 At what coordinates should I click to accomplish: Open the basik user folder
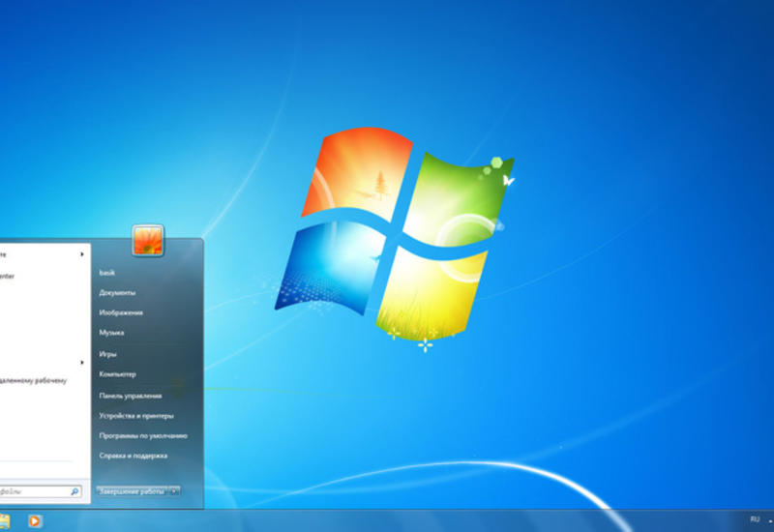(107, 273)
